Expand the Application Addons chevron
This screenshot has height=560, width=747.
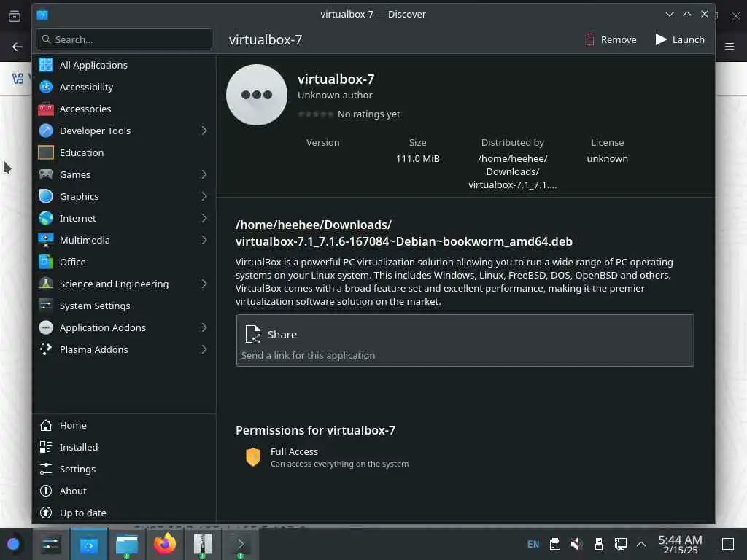coord(204,327)
